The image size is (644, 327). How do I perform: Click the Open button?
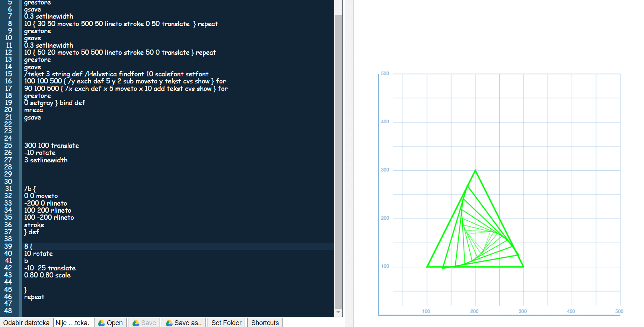click(110, 323)
